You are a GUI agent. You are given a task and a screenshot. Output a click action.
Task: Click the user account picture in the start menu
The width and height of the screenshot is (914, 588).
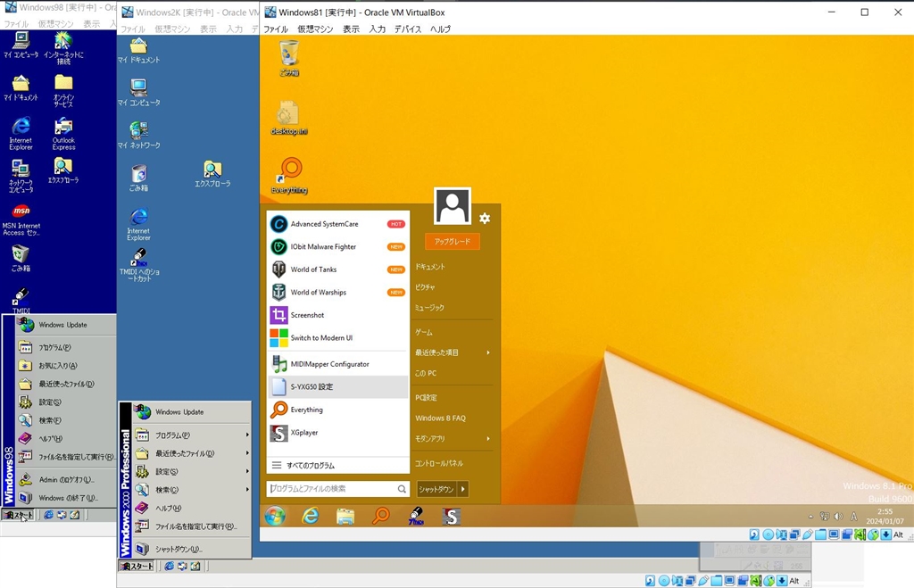tap(453, 206)
